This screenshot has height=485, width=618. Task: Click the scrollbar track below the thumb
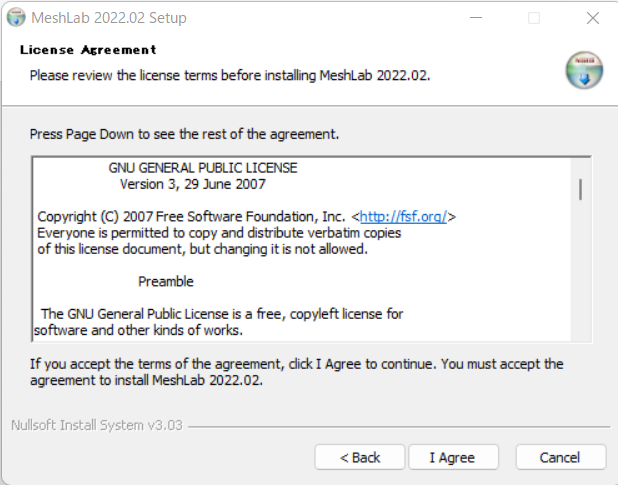pos(580,272)
